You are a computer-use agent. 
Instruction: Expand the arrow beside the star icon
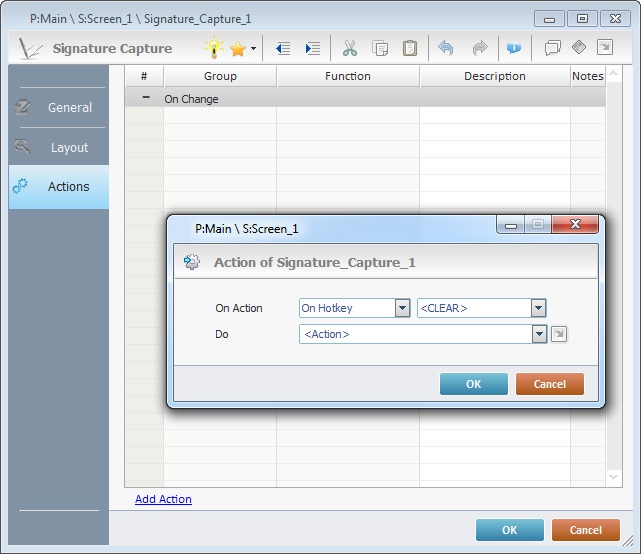pos(253,48)
